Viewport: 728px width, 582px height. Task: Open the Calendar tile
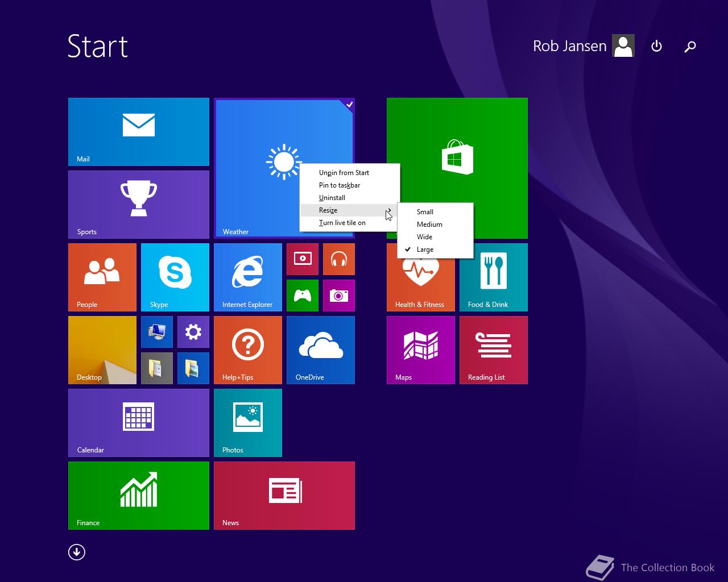pos(139,423)
